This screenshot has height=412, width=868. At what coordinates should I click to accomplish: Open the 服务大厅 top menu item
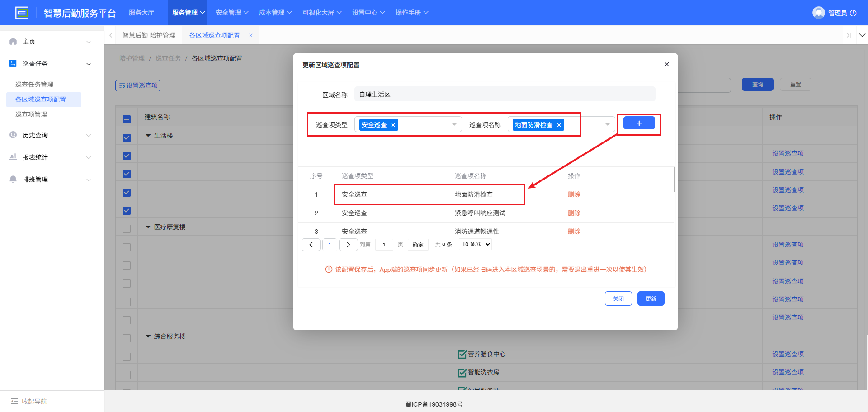coord(142,13)
